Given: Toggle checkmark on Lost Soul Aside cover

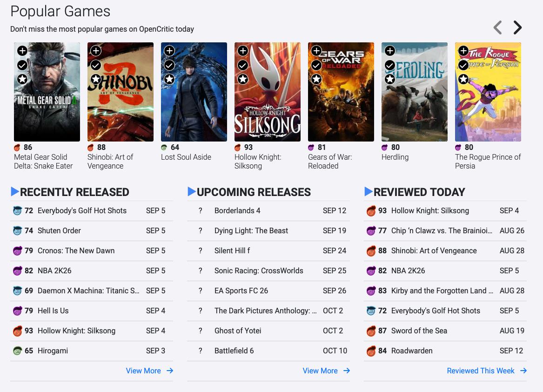Looking at the screenshot, I should pos(169,65).
